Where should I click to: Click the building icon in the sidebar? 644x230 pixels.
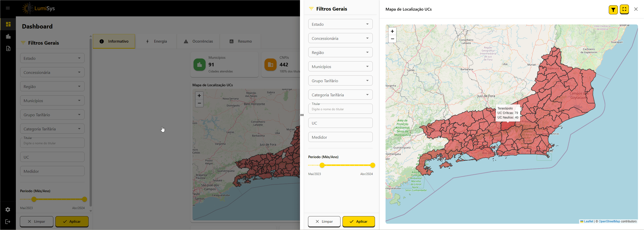coord(8,36)
